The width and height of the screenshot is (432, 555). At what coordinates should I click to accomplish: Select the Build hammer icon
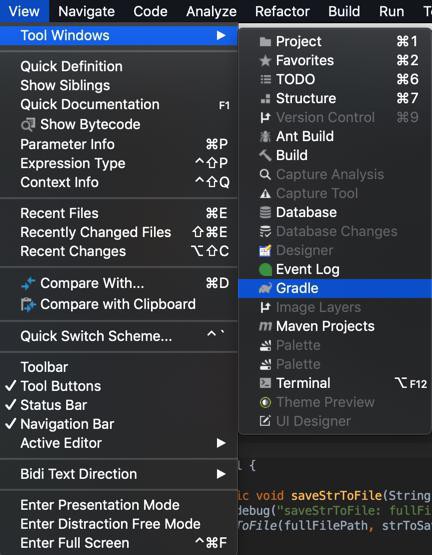pos(265,155)
